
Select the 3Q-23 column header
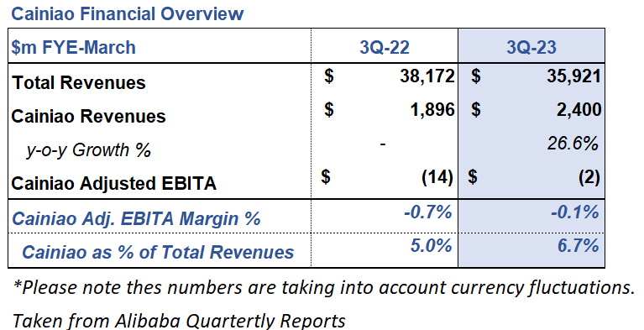(531, 47)
